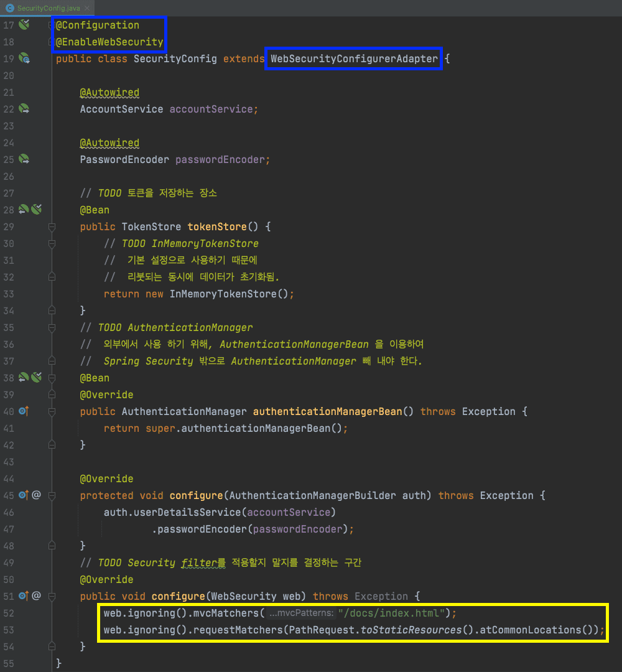
Task: Click fold end marker on line 54
Action: tap(52, 646)
